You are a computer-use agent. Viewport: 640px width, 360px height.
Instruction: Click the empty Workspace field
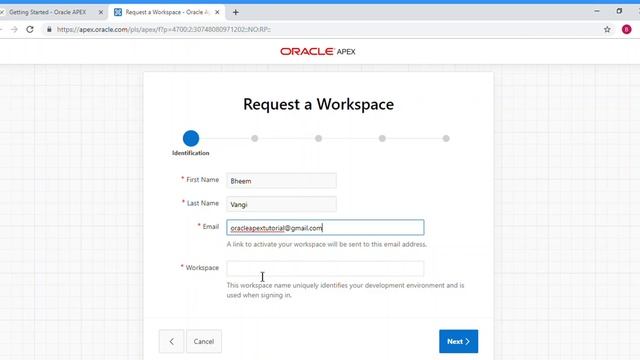325,268
